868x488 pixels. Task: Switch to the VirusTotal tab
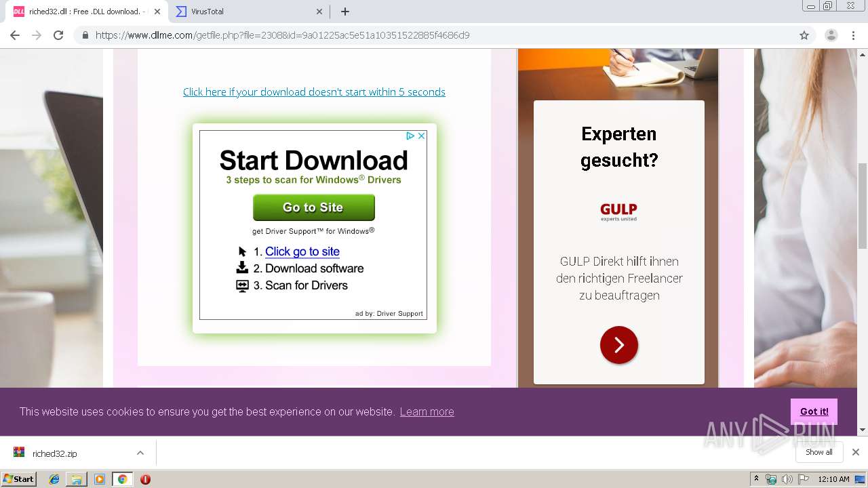coord(249,12)
